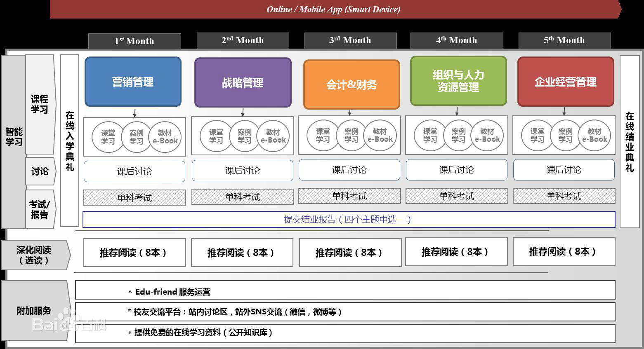The image size is (644, 349).
Task: Select 推荐阅读（8本）under 战略管理
Action: (243, 253)
